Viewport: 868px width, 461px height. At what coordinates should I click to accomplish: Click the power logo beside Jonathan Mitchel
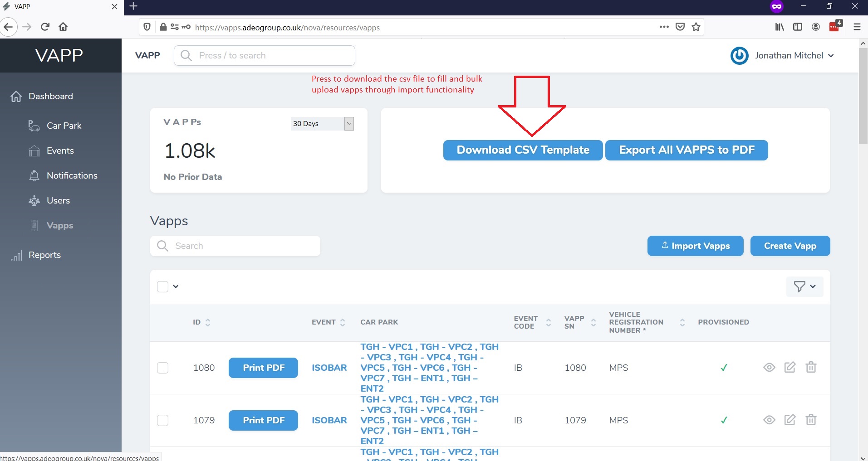pos(740,56)
